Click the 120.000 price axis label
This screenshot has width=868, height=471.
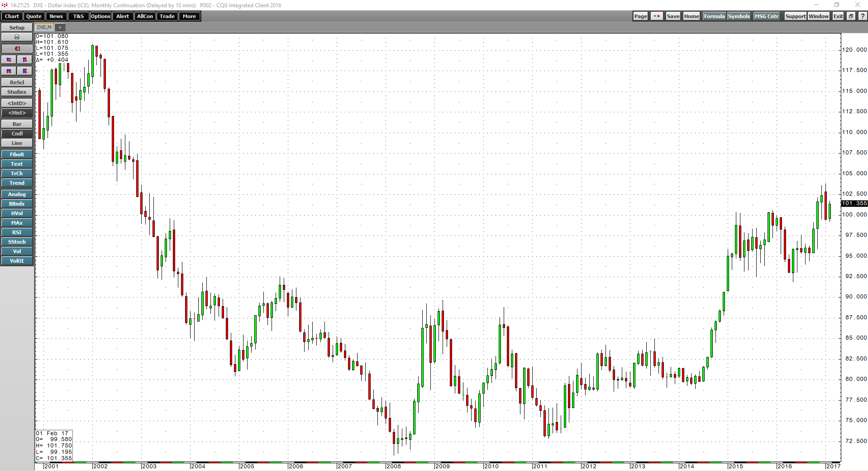854,50
